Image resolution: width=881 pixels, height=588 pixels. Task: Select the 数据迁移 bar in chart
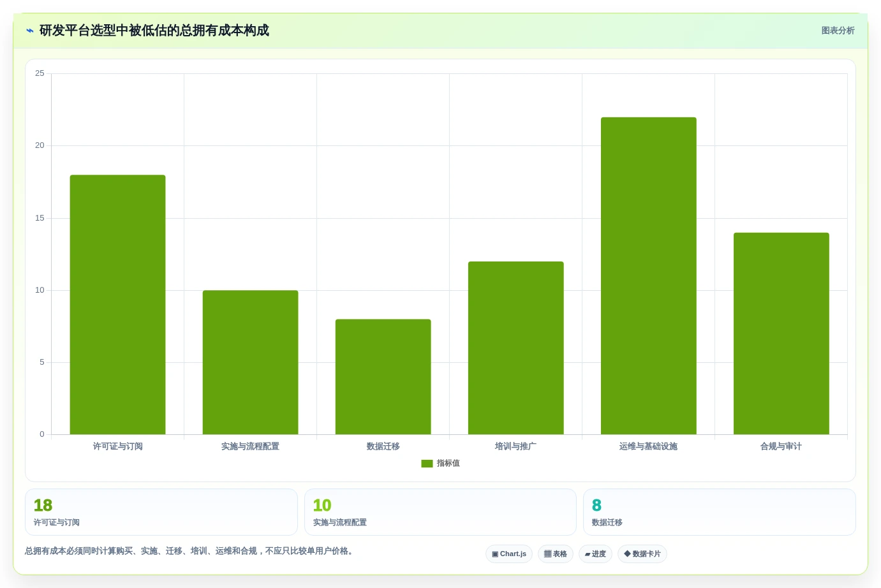(383, 377)
